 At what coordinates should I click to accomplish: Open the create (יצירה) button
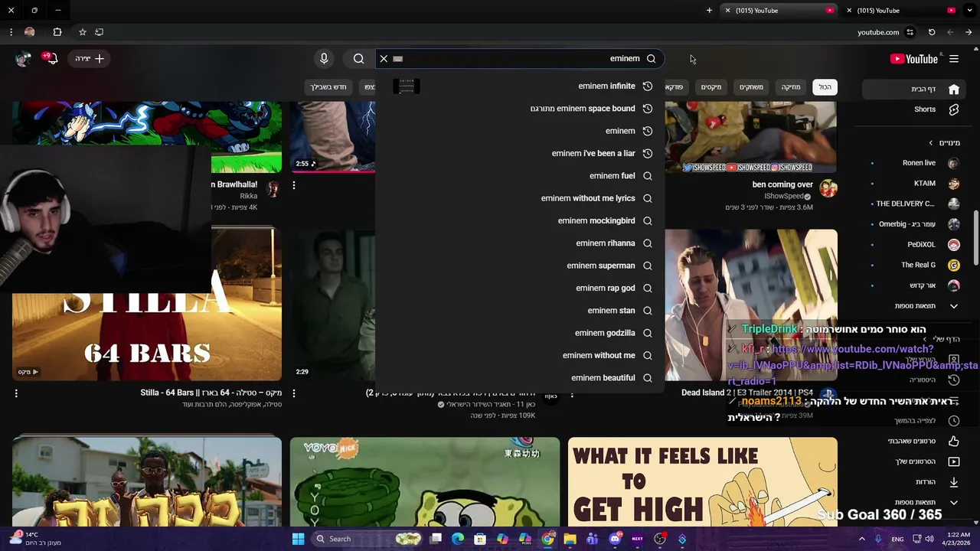click(90, 59)
